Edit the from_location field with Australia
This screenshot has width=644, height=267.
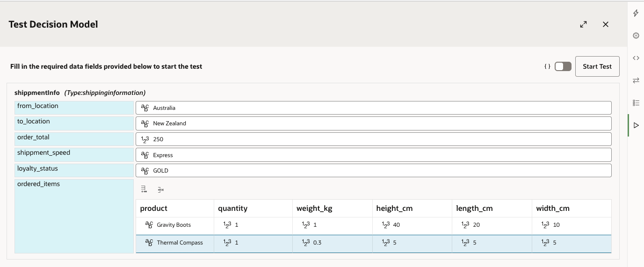[x=374, y=108]
